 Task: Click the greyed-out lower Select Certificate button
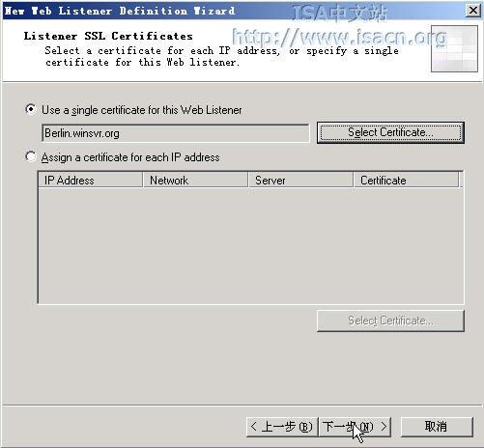390,321
